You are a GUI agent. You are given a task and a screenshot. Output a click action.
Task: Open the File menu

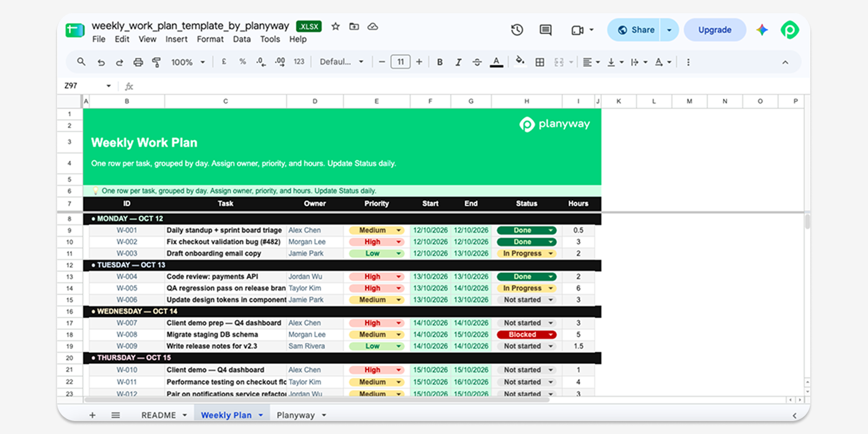point(99,39)
